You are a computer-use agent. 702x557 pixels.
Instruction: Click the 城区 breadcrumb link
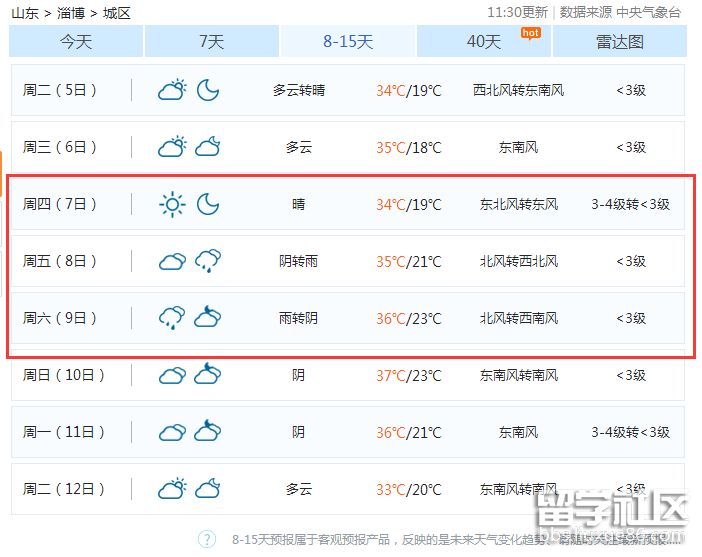tap(117, 13)
